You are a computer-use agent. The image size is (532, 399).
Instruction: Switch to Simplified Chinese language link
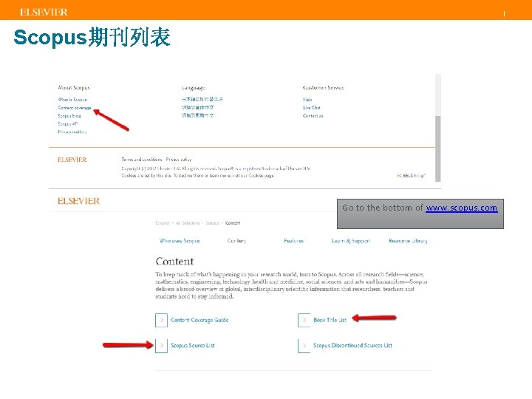198,107
